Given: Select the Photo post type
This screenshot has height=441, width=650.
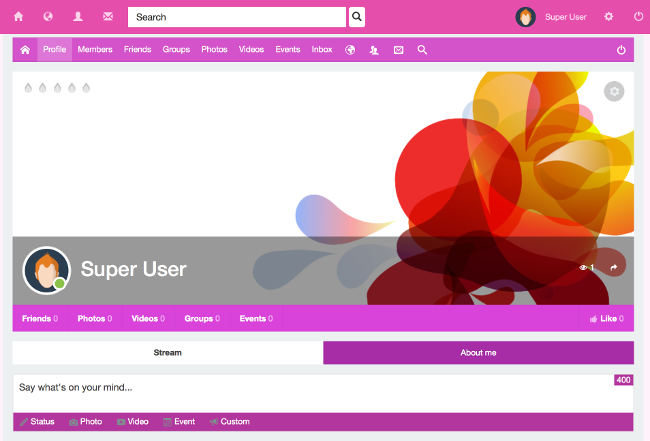Looking at the screenshot, I should [x=86, y=422].
